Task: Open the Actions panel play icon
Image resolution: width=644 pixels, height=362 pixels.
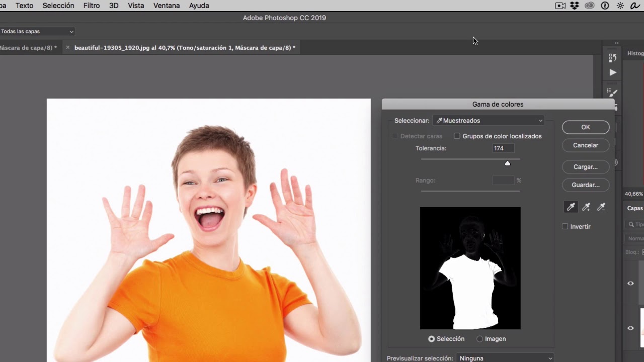Action: [x=612, y=72]
